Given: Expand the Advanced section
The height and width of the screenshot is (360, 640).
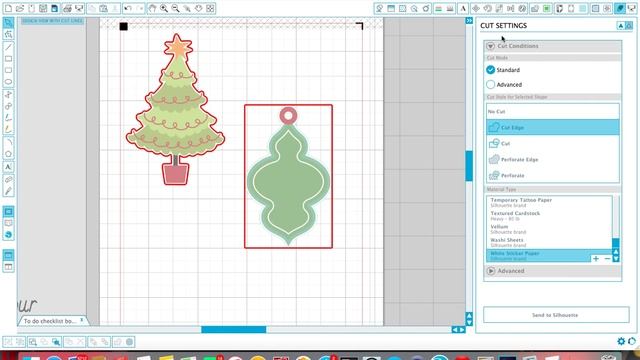Looking at the screenshot, I should pyautogui.click(x=491, y=271).
